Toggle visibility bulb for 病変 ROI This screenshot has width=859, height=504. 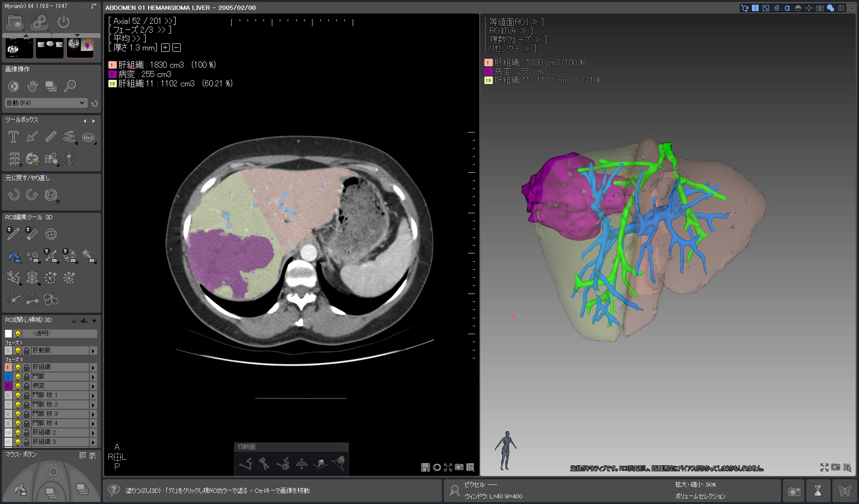point(18,386)
